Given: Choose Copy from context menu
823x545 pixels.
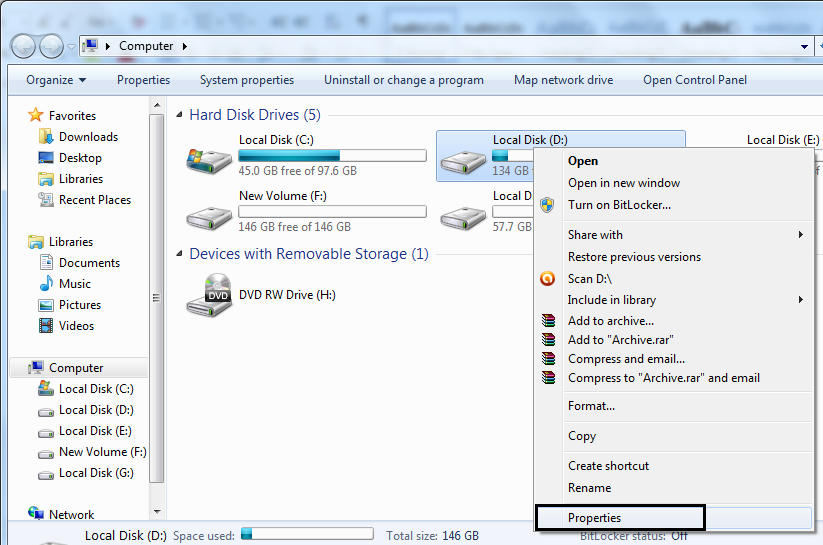Looking at the screenshot, I should [582, 436].
